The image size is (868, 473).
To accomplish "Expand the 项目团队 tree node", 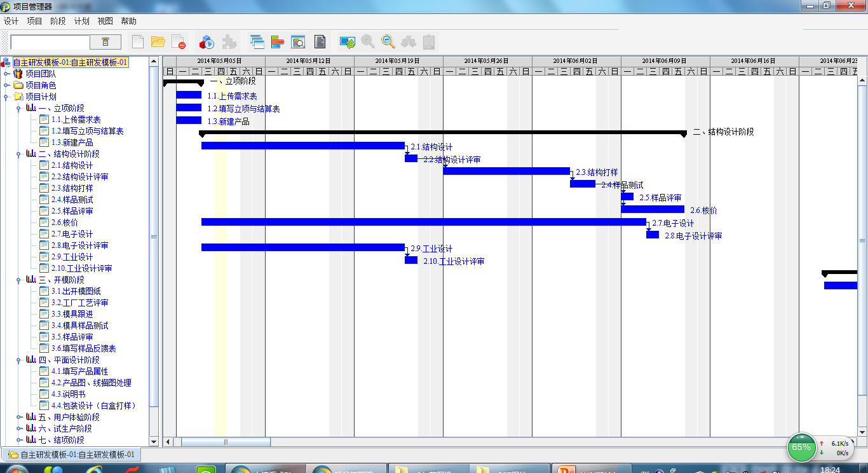I will point(7,74).
